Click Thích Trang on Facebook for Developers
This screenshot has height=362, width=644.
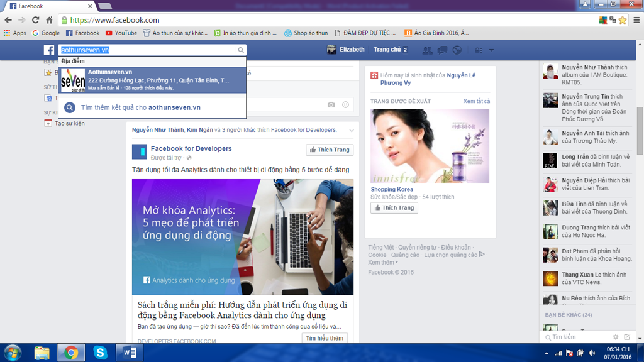click(x=330, y=150)
